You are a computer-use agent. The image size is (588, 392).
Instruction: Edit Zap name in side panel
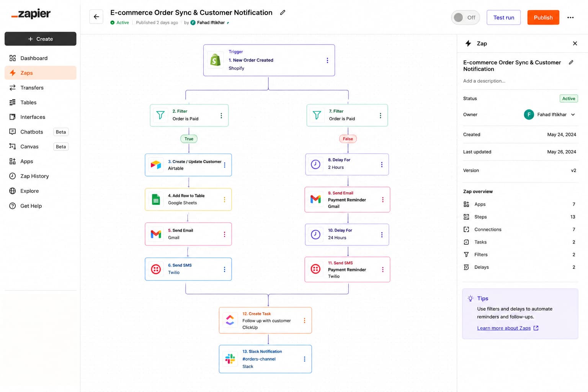point(571,62)
